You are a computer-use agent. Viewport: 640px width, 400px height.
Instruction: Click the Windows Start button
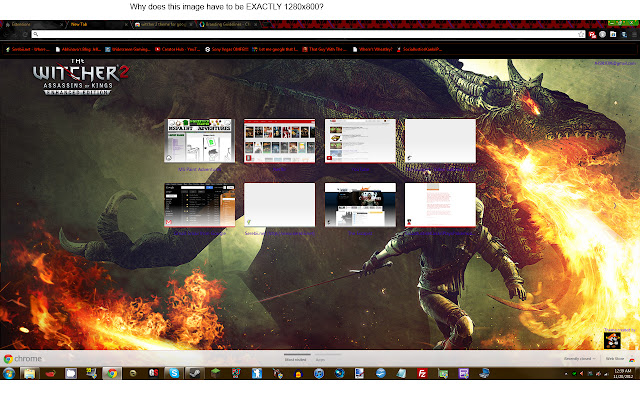click(8, 374)
